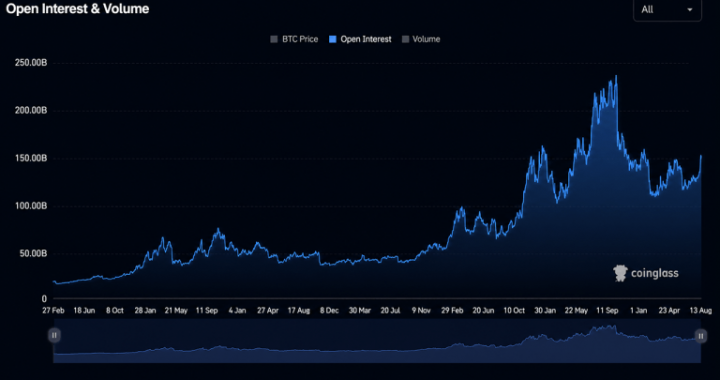Screen dimensions: 720x380
Task: Click the '29 Feb' date label
Action: click(452, 311)
